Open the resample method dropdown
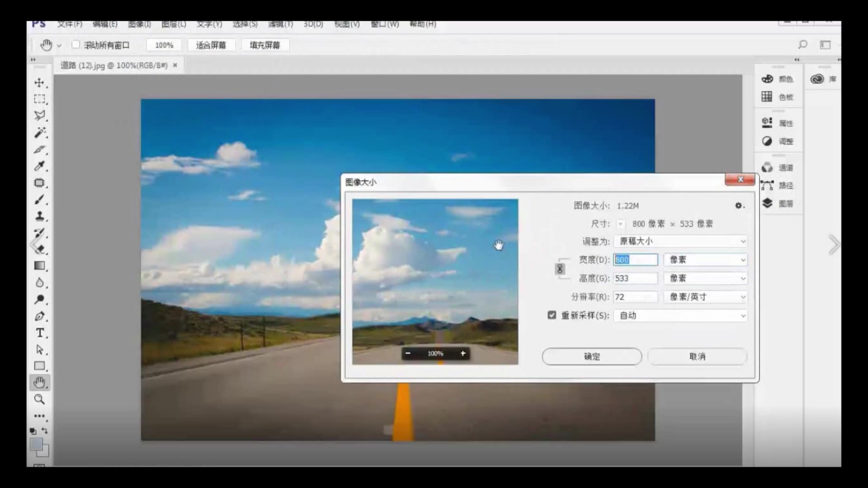This screenshot has width=868, height=488. click(x=680, y=315)
